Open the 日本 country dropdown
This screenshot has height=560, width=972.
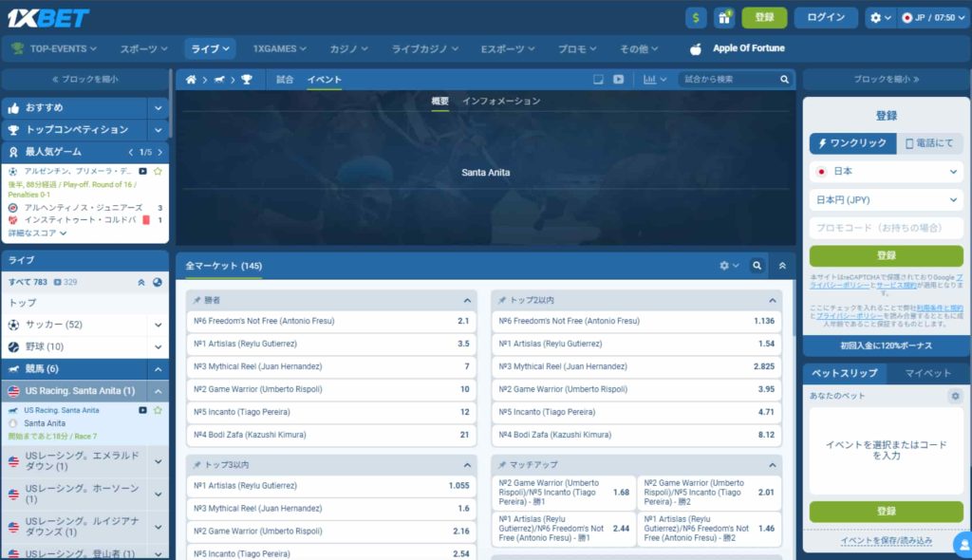886,171
